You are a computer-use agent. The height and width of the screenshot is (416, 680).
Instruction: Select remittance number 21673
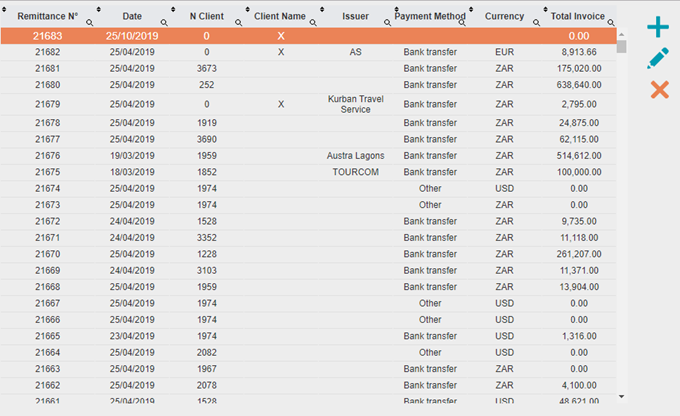(48, 205)
